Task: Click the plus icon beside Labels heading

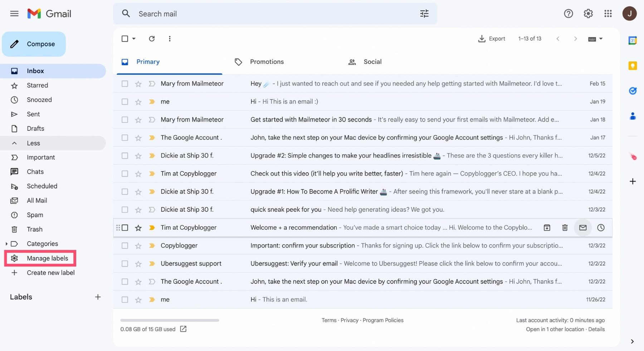Action: [x=98, y=297]
